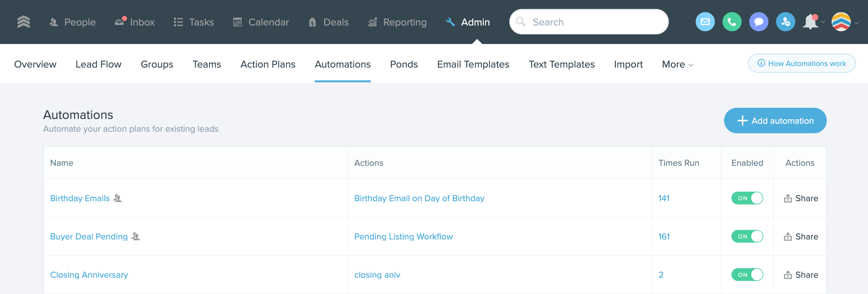The image size is (868, 294).
Task: Open the purple text message icon
Action: [x=759, y=22]
